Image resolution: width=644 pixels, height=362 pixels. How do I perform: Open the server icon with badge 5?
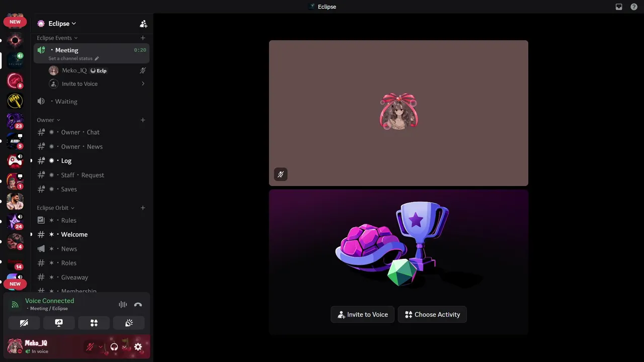(15, 141)
